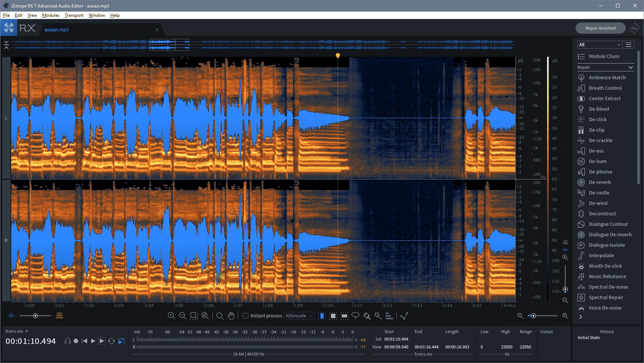Close the вокал.mp3 file tab
644x363 pixels.
pyautogui.click(x=157, y=30)
